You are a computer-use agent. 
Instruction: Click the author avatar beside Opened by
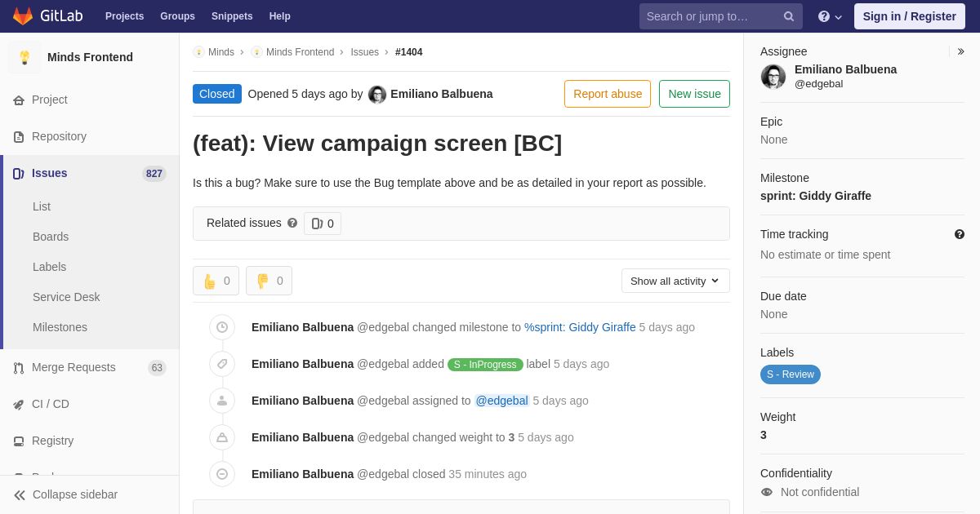(x=377, y=94)
